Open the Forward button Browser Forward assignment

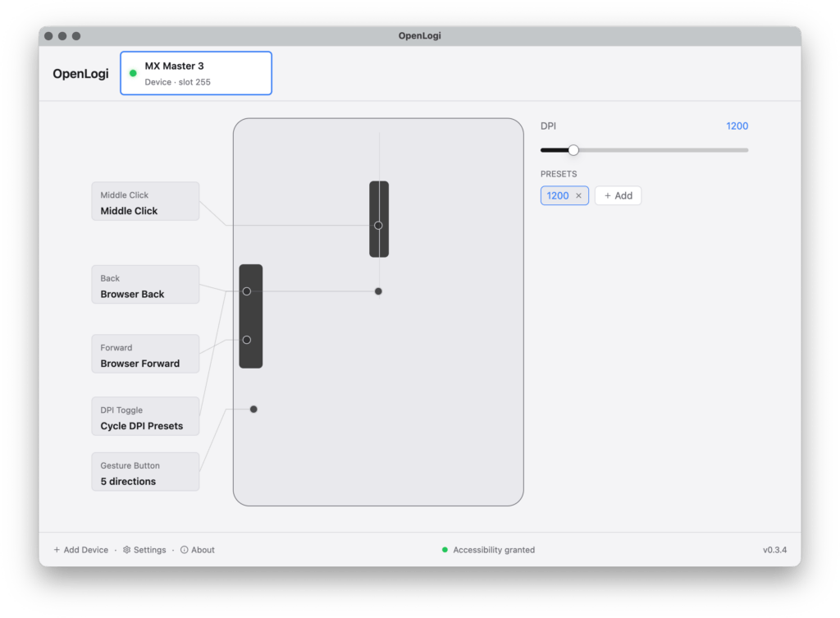146,354
